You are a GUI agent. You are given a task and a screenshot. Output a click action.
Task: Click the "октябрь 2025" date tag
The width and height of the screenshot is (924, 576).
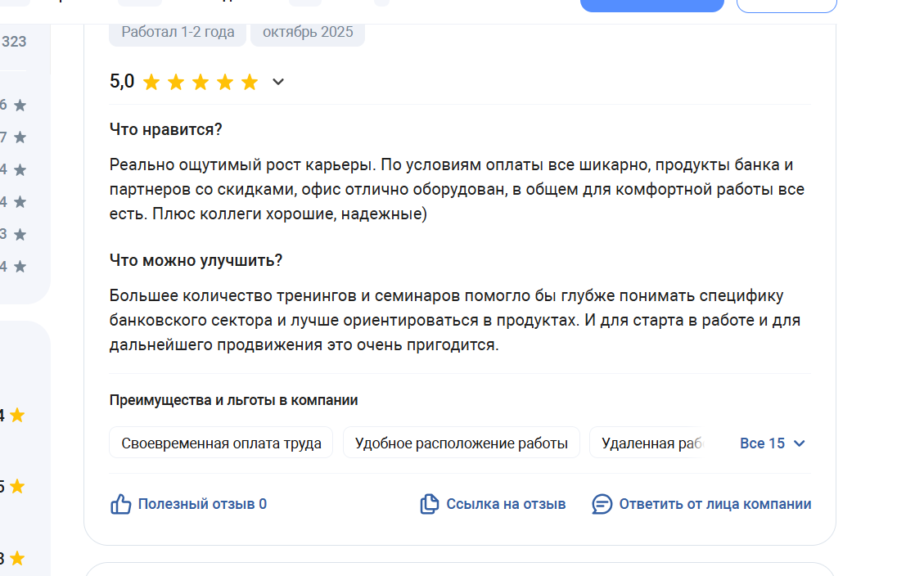click(x=308, y=33)
